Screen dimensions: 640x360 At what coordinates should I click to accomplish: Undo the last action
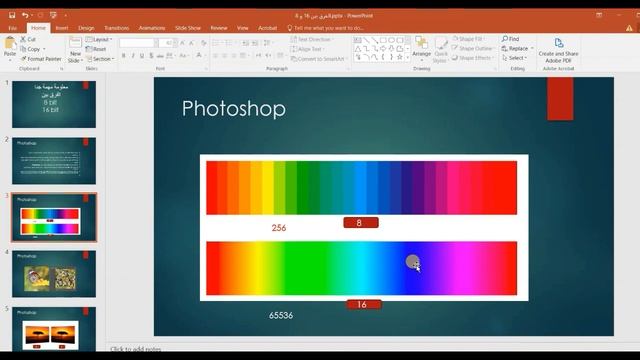click(25, 16)
